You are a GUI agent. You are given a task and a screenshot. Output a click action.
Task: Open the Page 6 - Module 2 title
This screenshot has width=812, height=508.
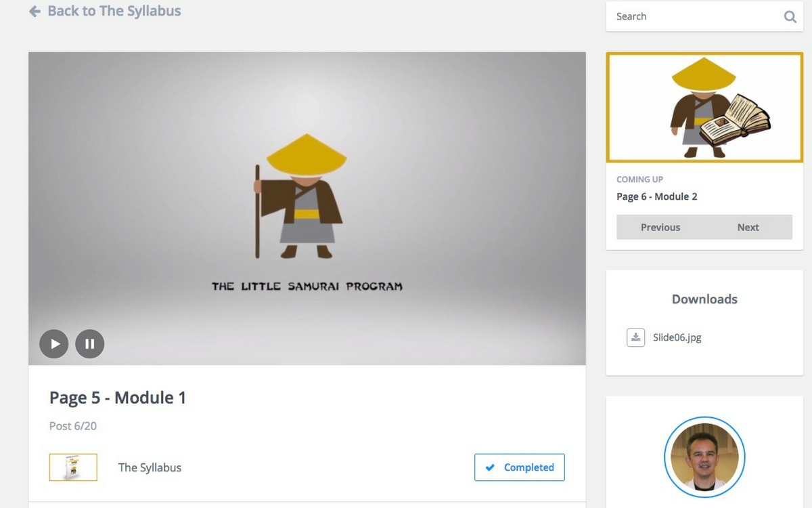657,196
